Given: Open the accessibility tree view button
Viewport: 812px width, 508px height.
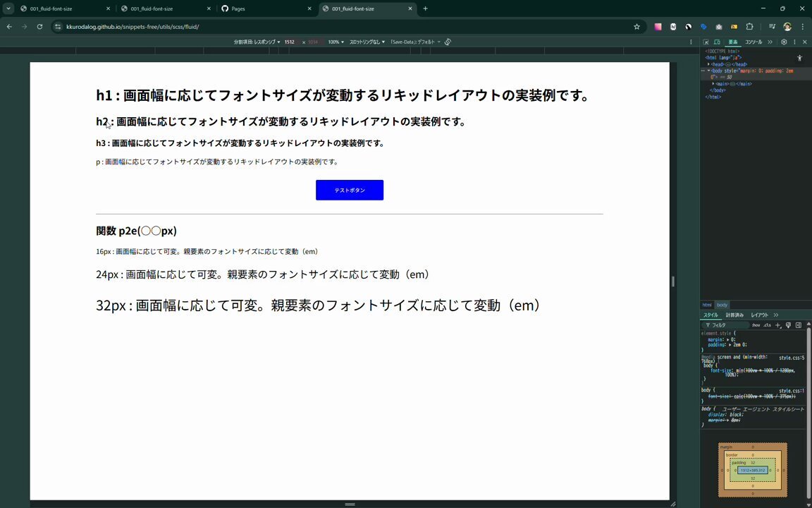Looking at the screenshot, I should point(799,58).
